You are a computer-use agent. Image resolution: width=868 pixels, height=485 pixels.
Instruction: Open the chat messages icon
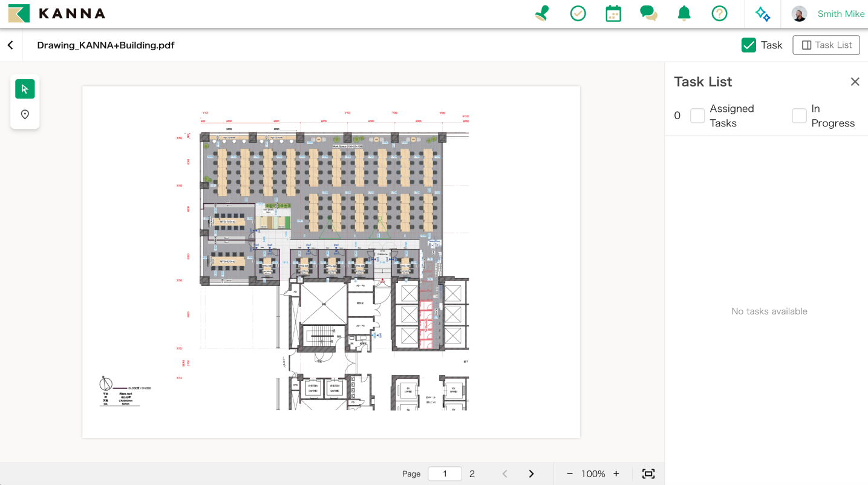pyautogui.click(x=648, y=13)
